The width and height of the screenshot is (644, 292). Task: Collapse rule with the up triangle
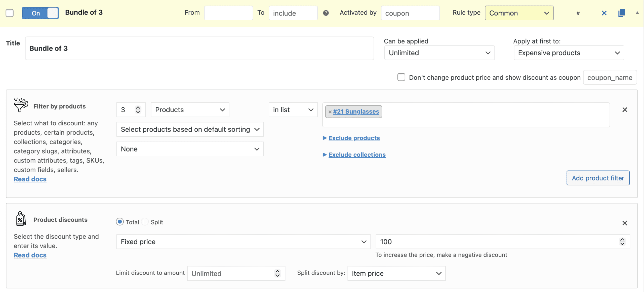(x=637, y=13)
